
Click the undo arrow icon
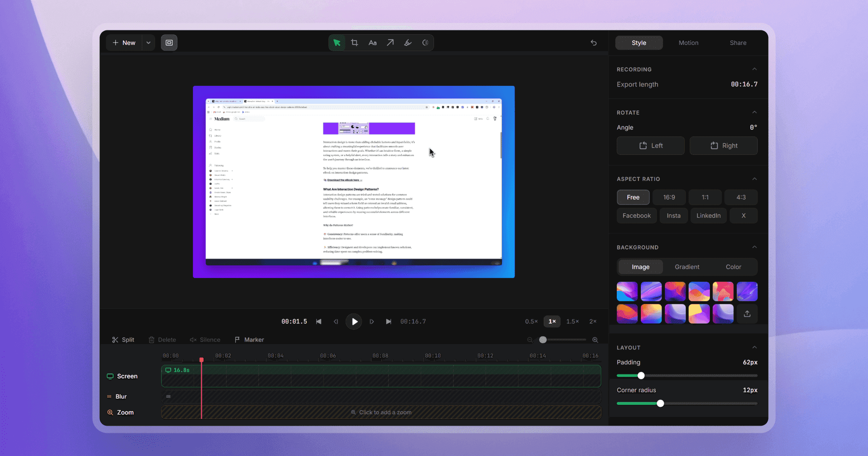click(594, 42)
